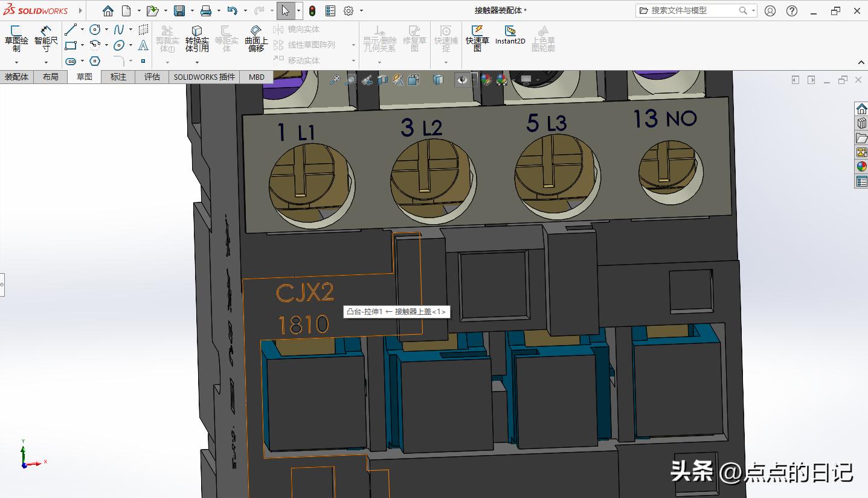This screenshot has width=868, height=498.
Task: Open File Properties list icon
Action: 330,11
